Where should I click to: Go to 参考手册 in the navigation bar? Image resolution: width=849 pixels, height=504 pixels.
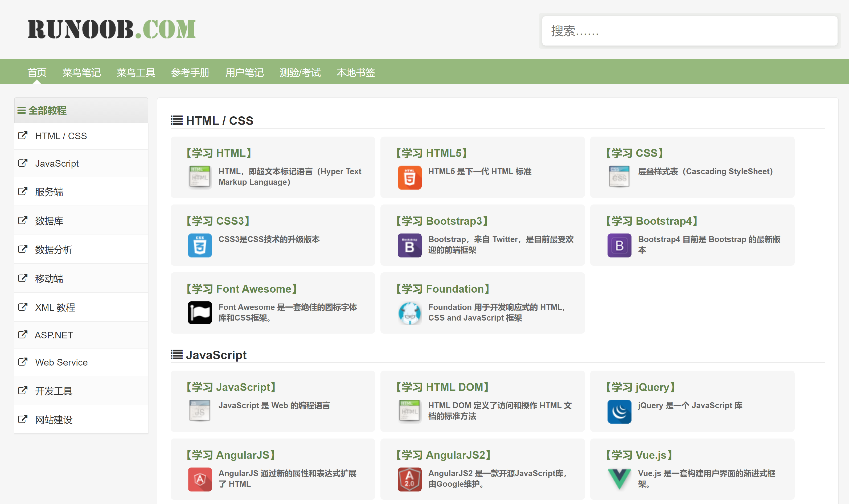[190, 72]
